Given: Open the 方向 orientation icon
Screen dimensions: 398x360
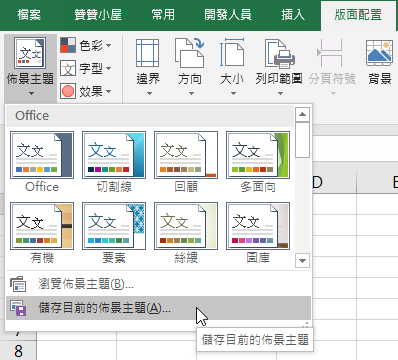Looking at the screenshot, I should (189, 53).
